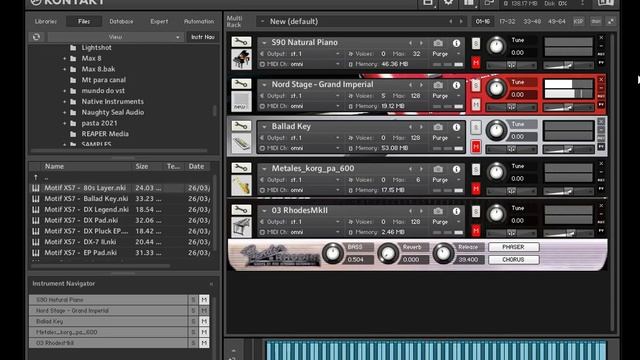Open S90 Natural Piano name dropdown arrow
This screenshot has height=360, width=640.
click(264, 43)
